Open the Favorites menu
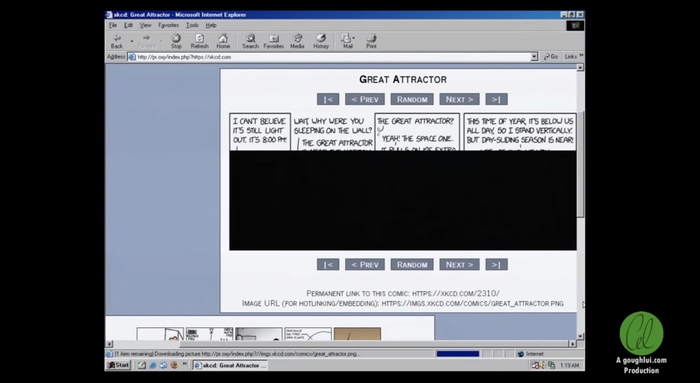 coord(168,25)
